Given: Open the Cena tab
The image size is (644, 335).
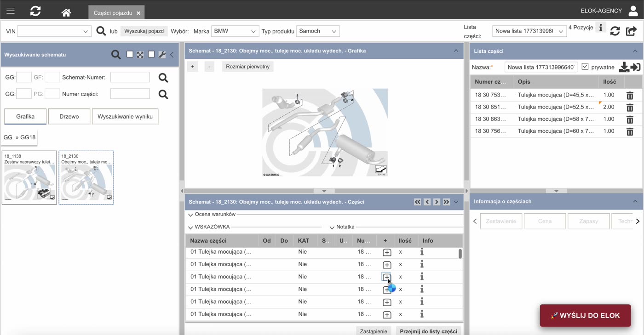Looking at the screenshot, I should [x=545, y=221].
